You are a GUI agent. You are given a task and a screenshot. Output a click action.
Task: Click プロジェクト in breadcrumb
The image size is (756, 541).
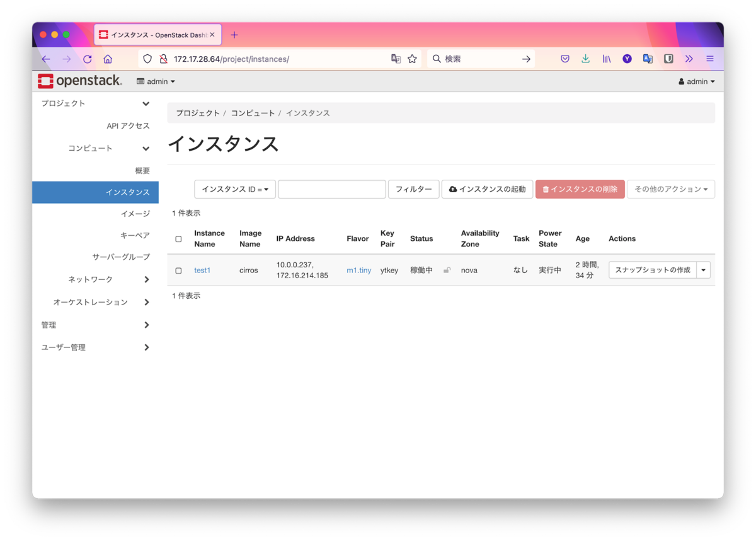pos(198,113)
